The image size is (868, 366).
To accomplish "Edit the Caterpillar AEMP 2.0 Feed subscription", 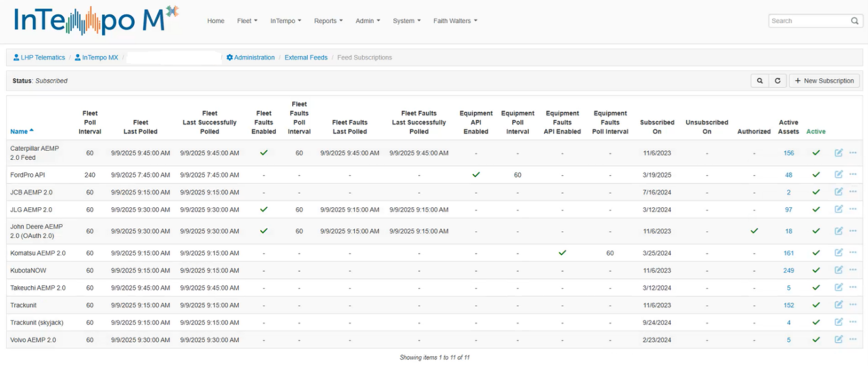I will pyautogui.click(x=839, y=153).
